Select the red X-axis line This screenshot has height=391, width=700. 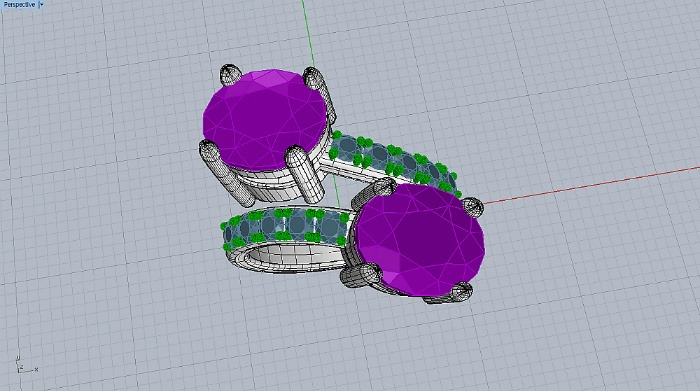pyautogui.click(x=592, y=185)
